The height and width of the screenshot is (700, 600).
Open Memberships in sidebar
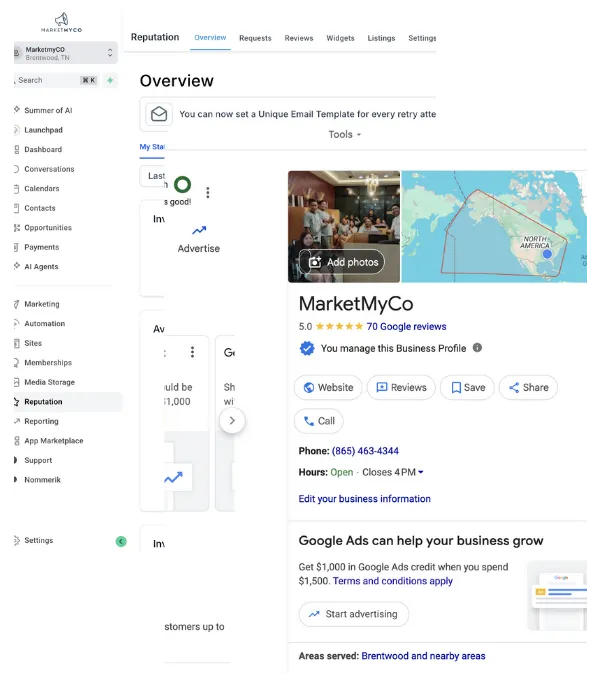(x=48, y=362)
